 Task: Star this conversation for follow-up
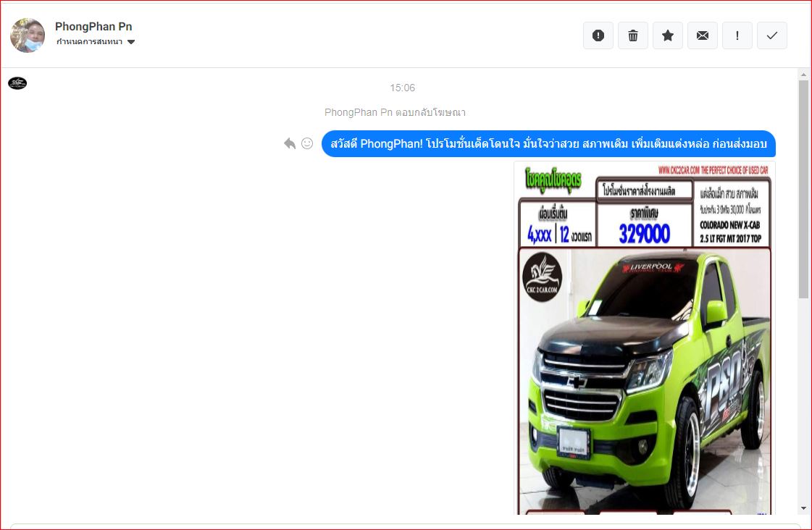[668, 35]
